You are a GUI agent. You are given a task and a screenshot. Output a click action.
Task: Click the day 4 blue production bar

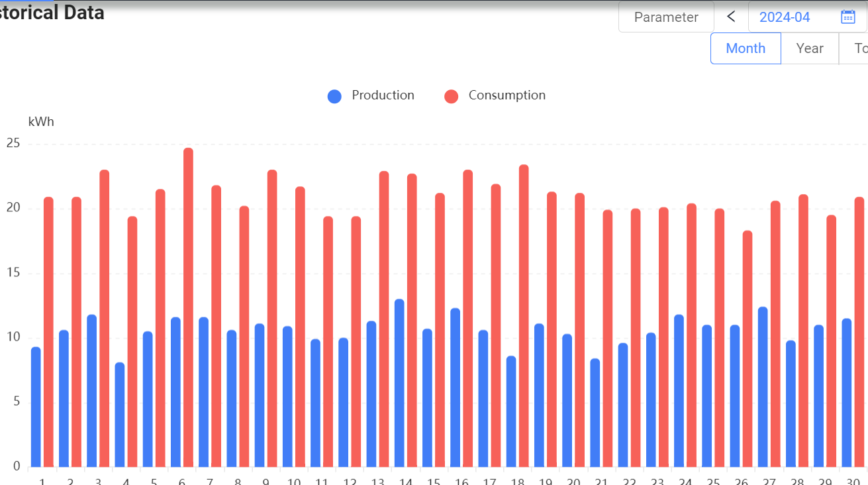[120, 415]
